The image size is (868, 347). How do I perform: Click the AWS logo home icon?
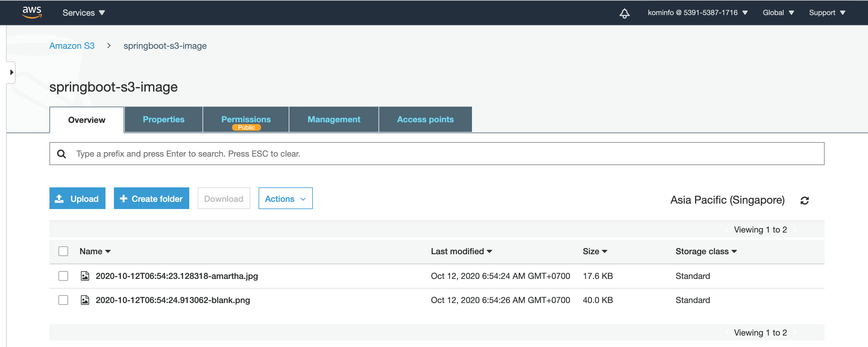tap(32, 12)
